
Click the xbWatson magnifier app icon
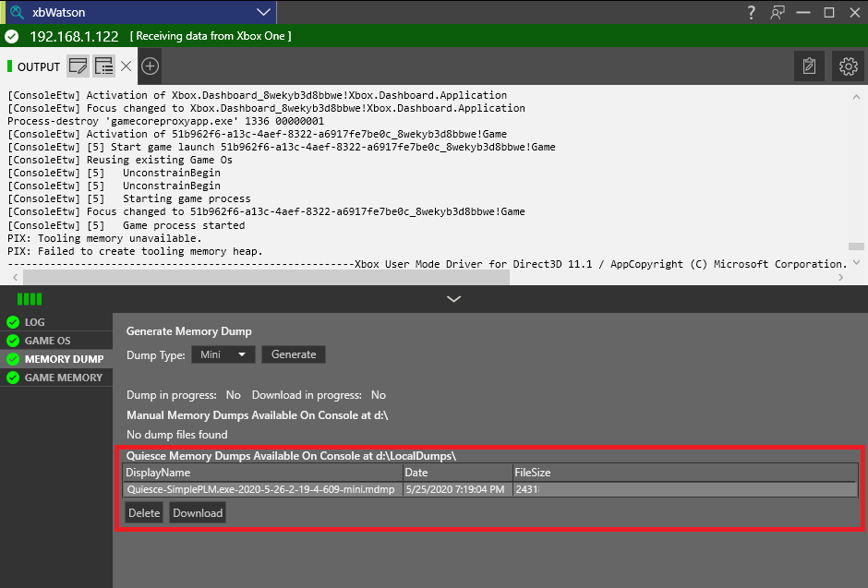(18, 12)
